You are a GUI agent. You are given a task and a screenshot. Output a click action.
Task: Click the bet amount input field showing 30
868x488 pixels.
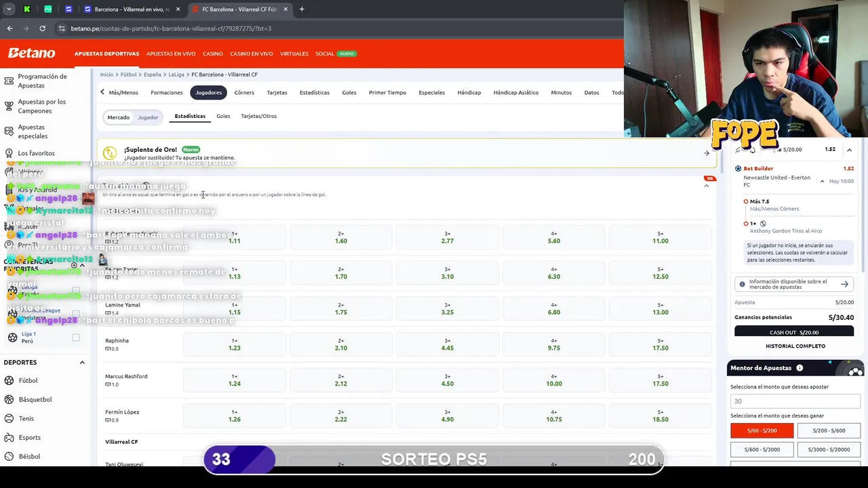click(x=795, y=401)
